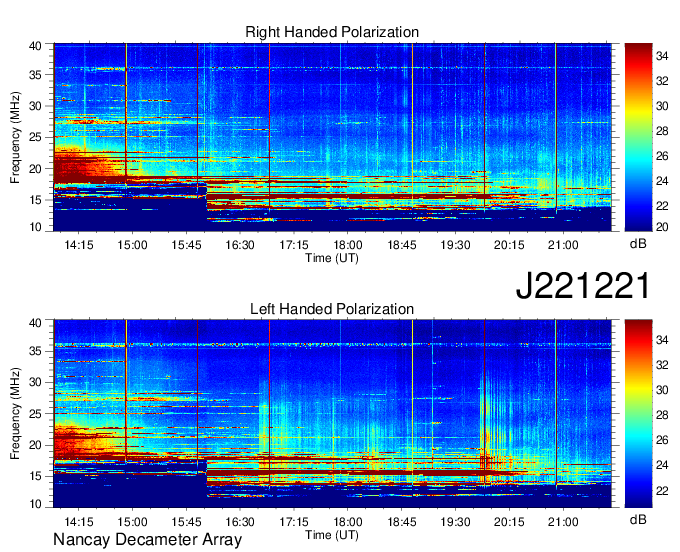The width and height of the screenshot is (680, 552).
Task: Click the lower plot's Time (UT) axis label
Action: coord(332,535)
